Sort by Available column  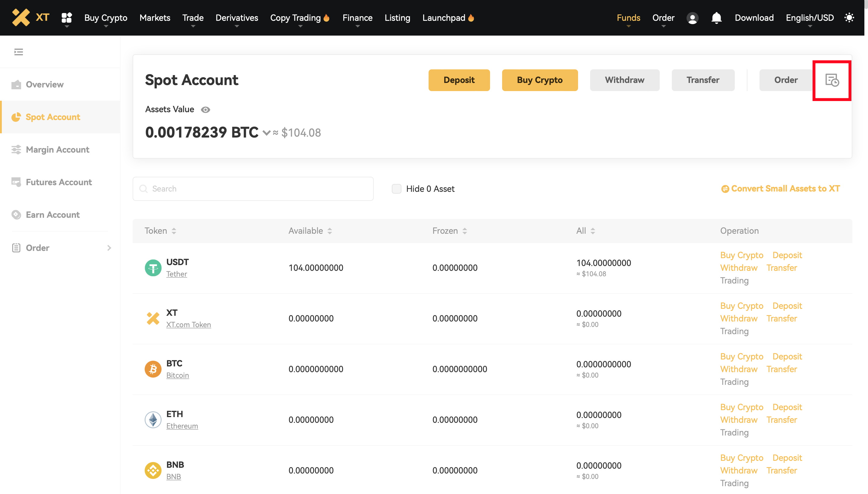(x=310, y=231)
